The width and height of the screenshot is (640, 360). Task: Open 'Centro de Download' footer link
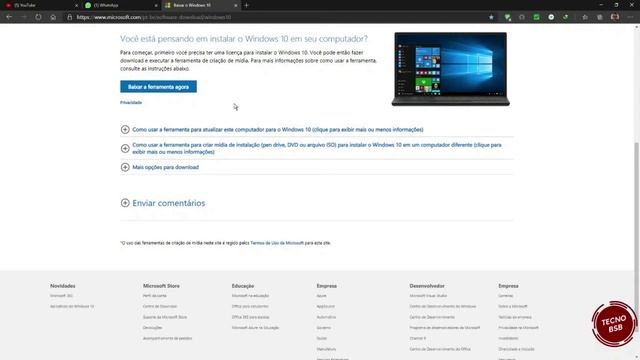click(x=160, y=306)
